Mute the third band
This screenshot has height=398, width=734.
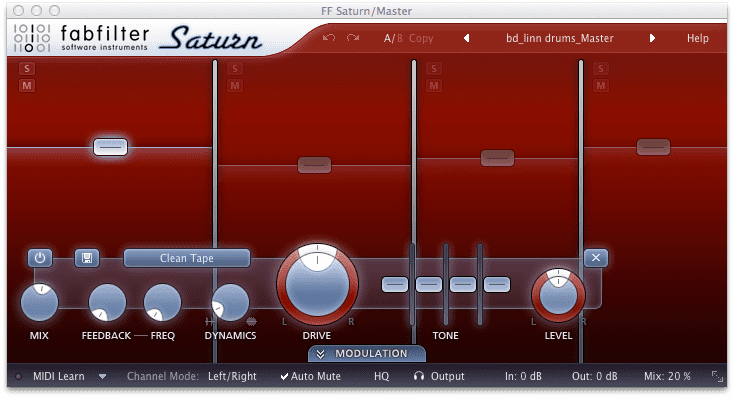coord(433,86)
